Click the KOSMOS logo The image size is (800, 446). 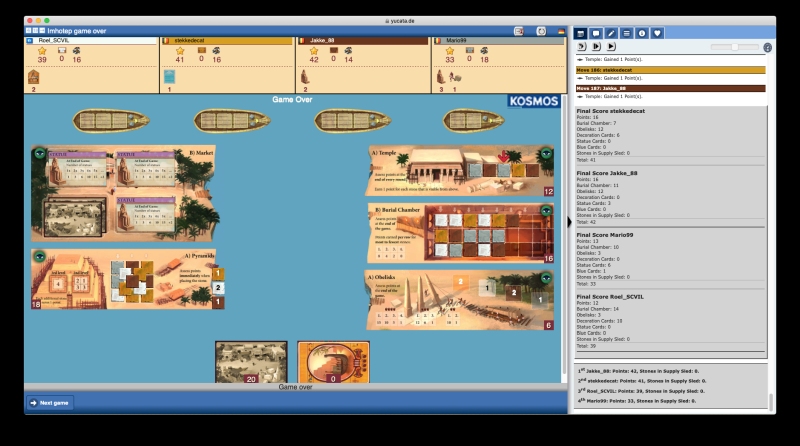(534, 101)
